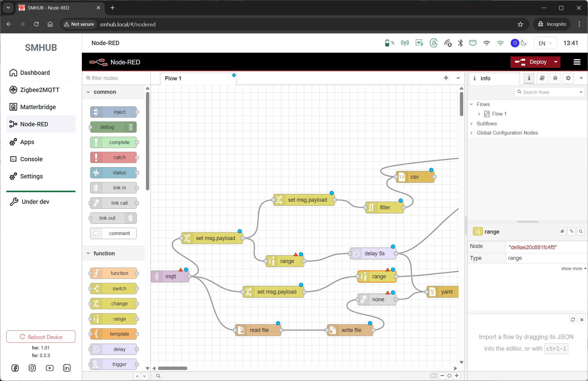588x381 pixels.
Task: Open the EN language dropdown
Action: click(545, 43)
